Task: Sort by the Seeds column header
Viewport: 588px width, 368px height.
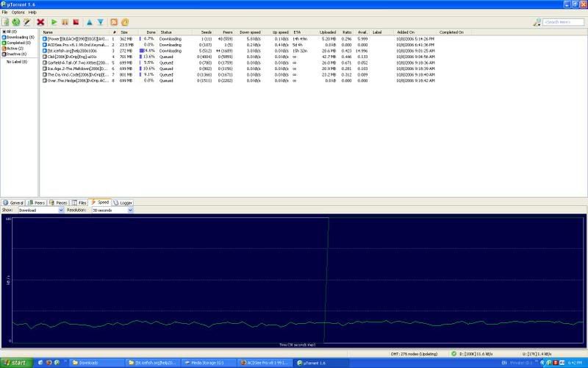Action: click(x=203, y=32)
